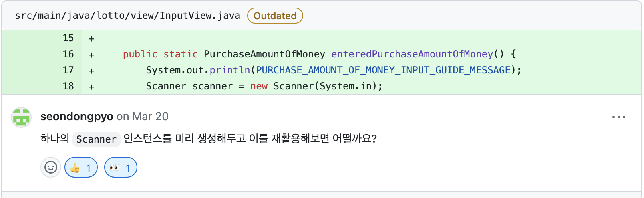Open the seondongpyo profile link
Viewport: 644px width, 198px height.
pos(77,116)
